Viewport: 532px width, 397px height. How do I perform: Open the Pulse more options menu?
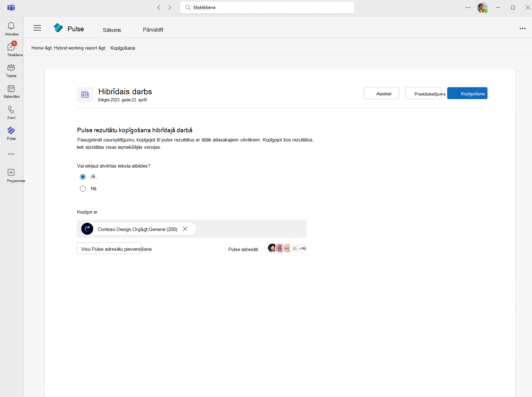coord(522,28)
